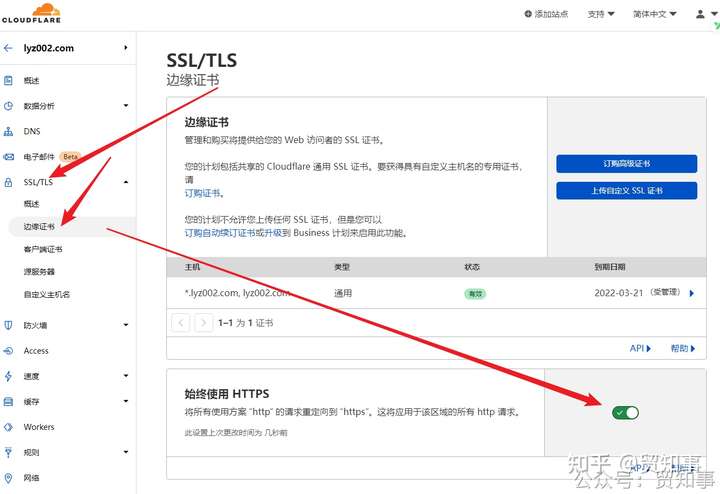The image size is (720, 494).
Task: Click the DNS network icon
Action: tap(8, 131)
